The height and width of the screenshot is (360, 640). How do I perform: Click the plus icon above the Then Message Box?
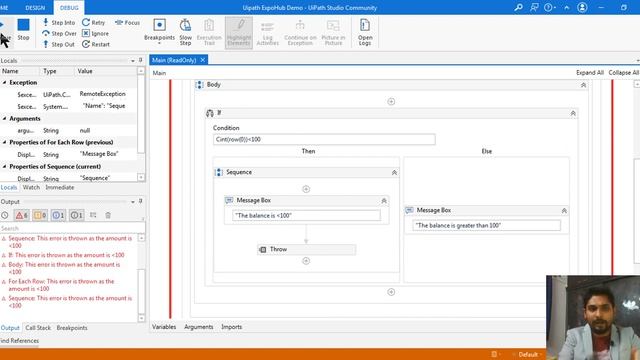[x=306, y=189]
